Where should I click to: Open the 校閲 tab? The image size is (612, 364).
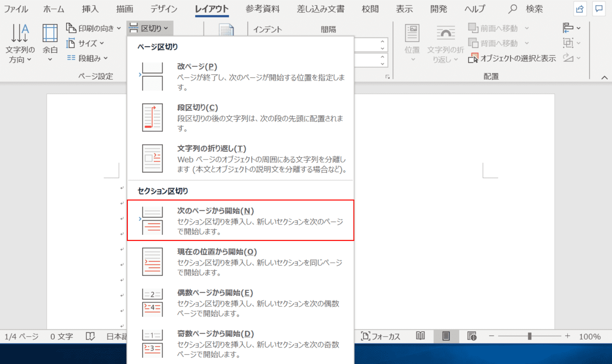pos(370,9)
